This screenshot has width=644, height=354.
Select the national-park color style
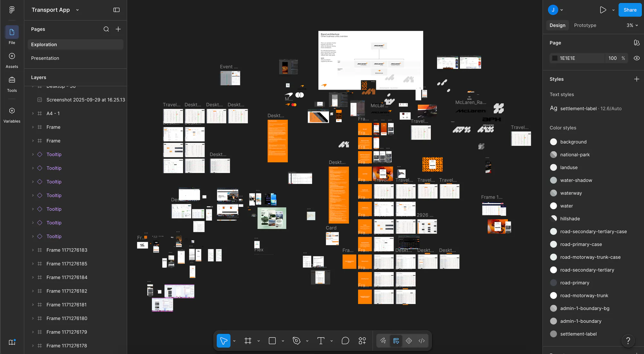tap(574, 155)
